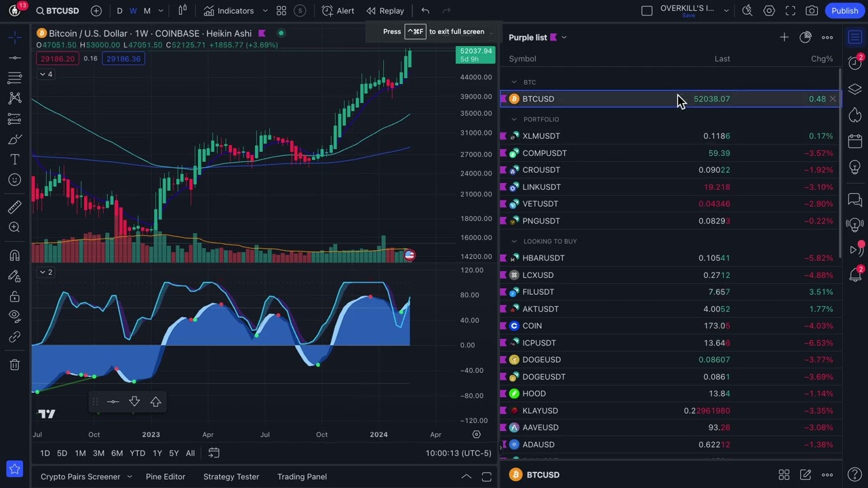Select the zoom-in magnifier tool
This screenshot has height=488, width=868.
point(15,228)
